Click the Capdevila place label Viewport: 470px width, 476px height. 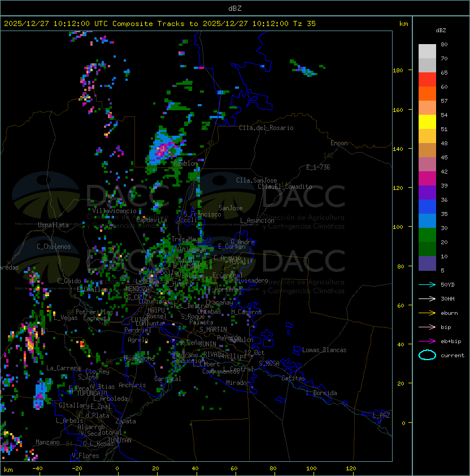coord(151,219)
